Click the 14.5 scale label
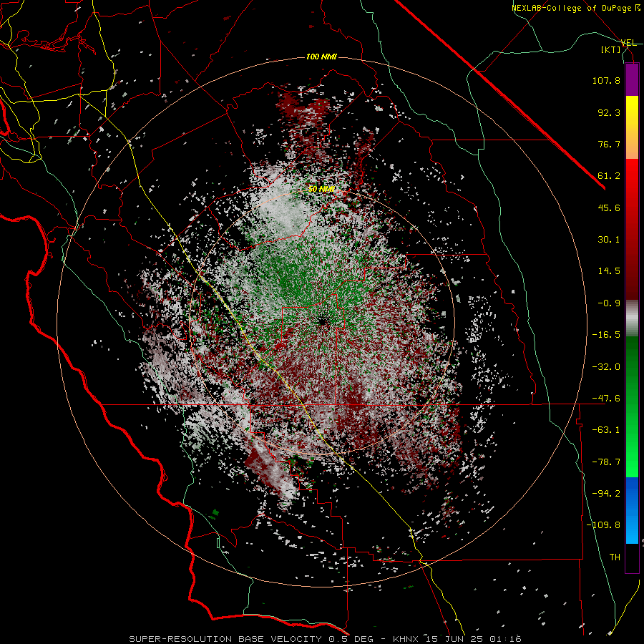 point(609,271)
